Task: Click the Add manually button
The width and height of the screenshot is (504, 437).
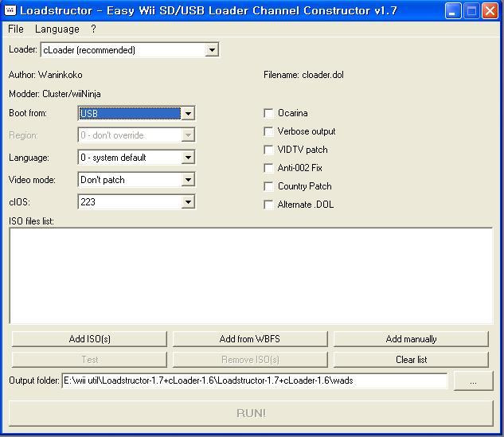Action: point(411,339)
